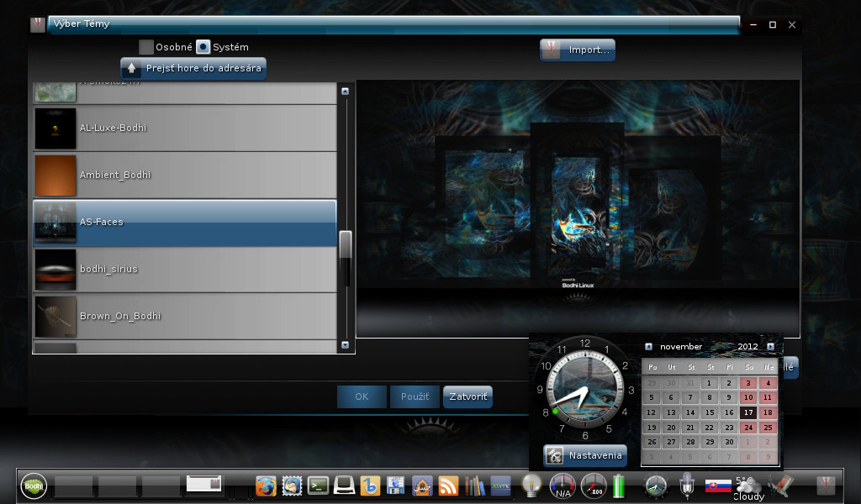
Task: Launch the orange 'b' application icon
Action: coord(370,486)
